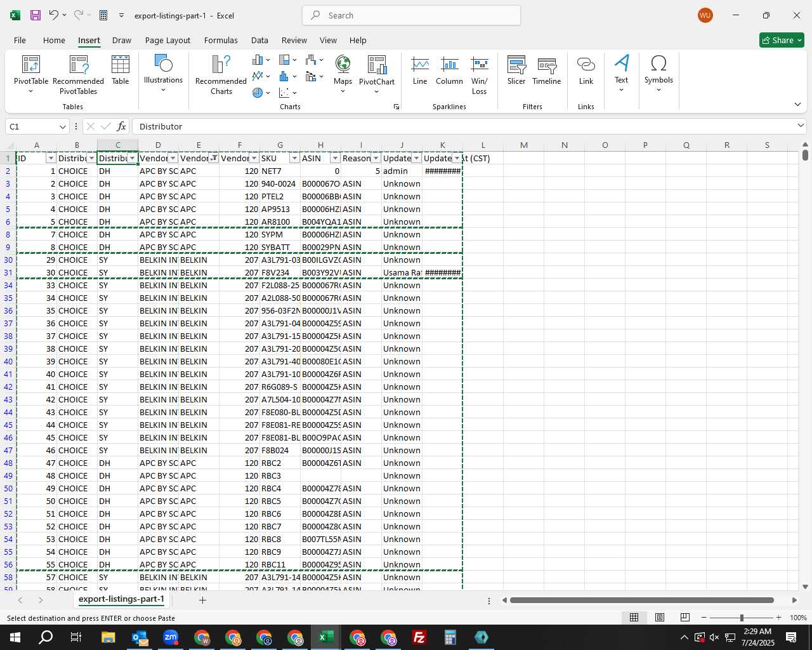Viewport: 812px width, 650px height.
Task: Open the Maps chart menu
Action: tap(343, 73)
